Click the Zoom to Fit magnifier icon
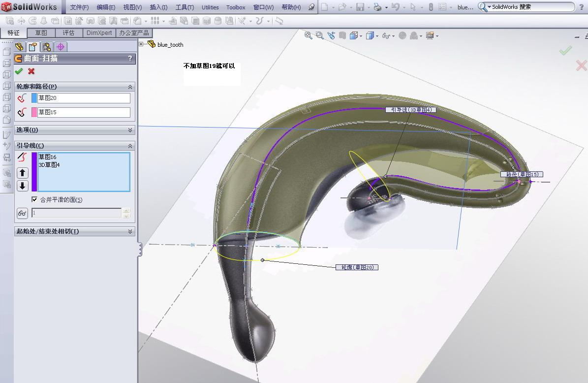The image size is (588, 383). click(308, 35)
